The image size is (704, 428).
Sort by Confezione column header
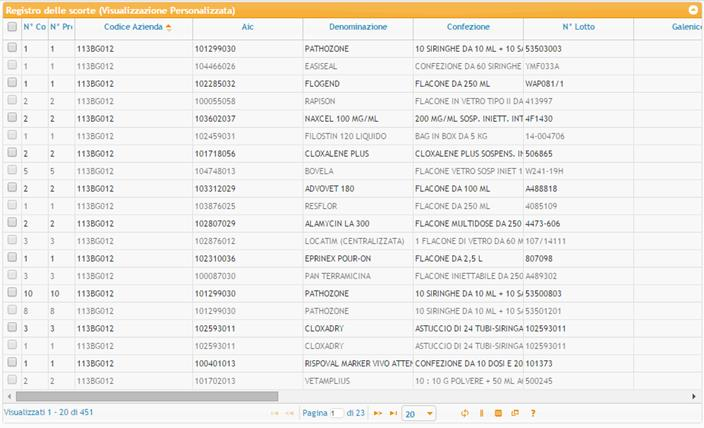pyautogui.click(x=468, y=27)
